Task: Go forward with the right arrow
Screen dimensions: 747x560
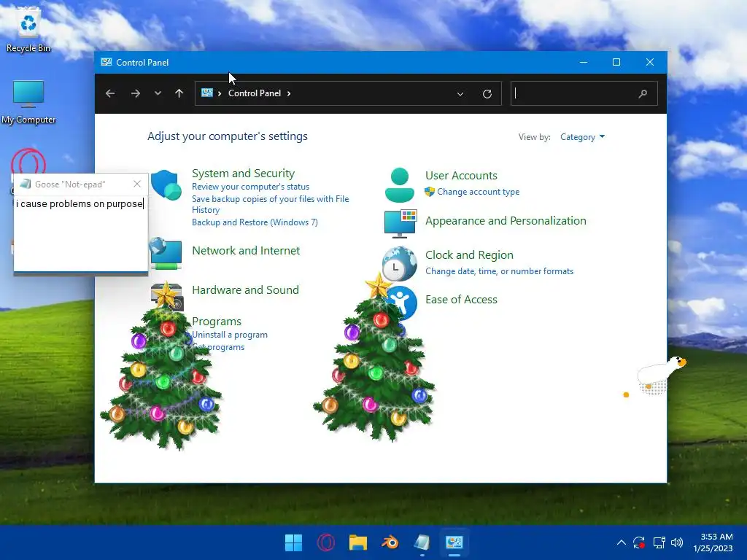Action: pyautogui.click(x=135, y=93)
